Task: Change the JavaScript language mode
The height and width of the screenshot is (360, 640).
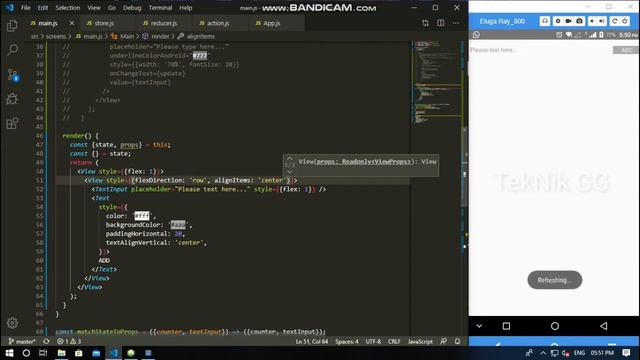Action: coord(420,341)
